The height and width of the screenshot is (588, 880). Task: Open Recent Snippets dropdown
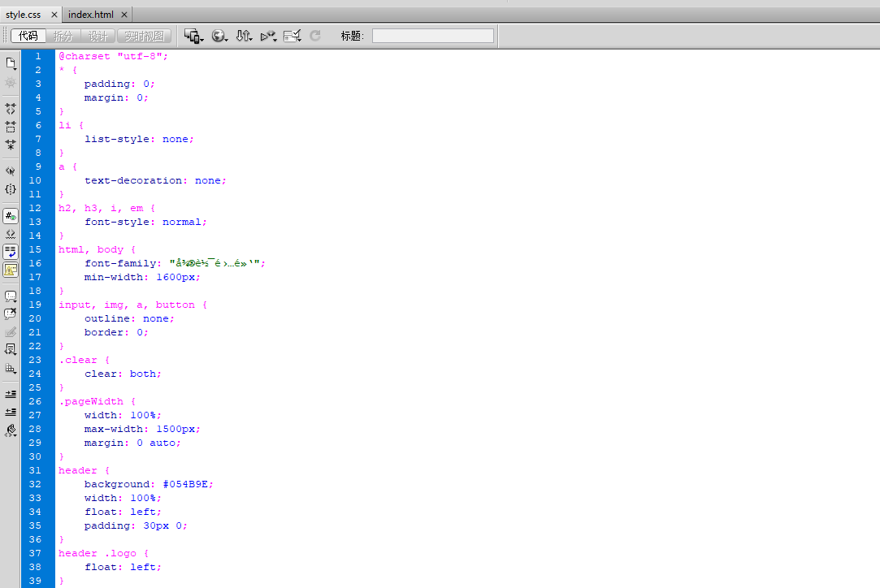tap(11, 350)
